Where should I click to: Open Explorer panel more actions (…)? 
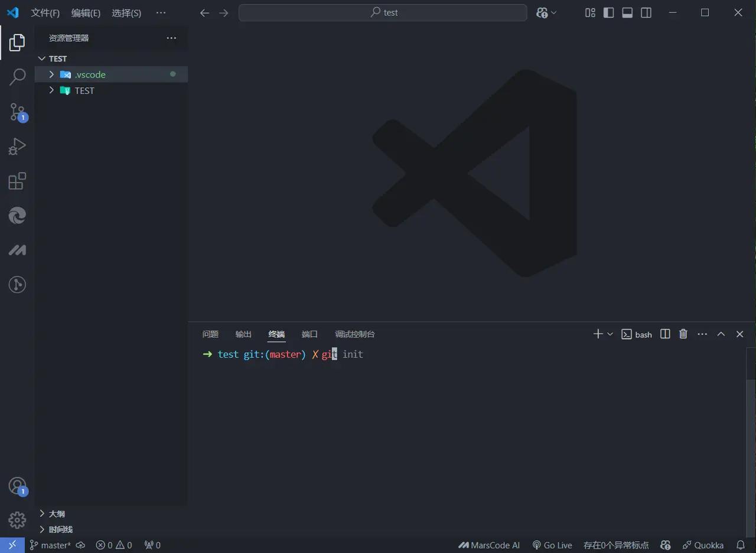click(171, 38)
